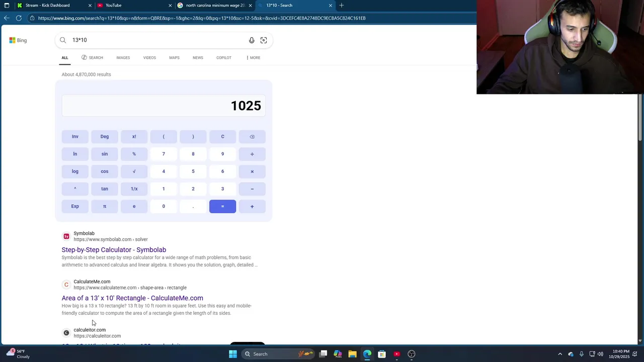The image size is (644, 362).
Task: Click the square root key
Action: [134, 171]
